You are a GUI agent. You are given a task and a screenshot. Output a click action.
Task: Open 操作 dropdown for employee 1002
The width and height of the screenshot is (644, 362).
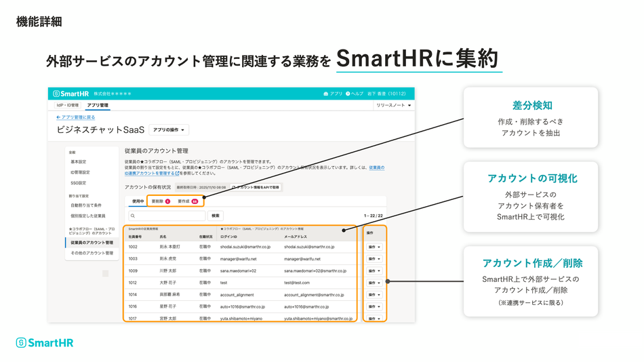[x=374, y=247]
